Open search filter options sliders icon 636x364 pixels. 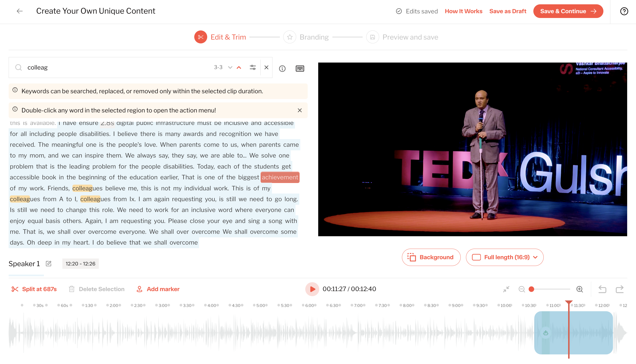(253, 67)
